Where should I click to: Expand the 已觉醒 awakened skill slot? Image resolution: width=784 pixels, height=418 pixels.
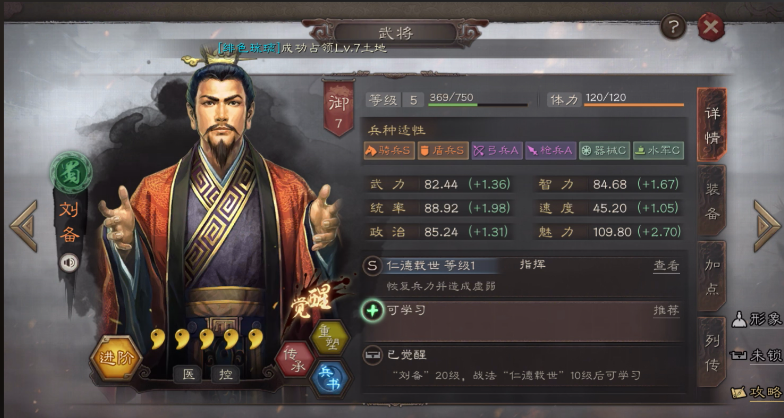point(524,365)
